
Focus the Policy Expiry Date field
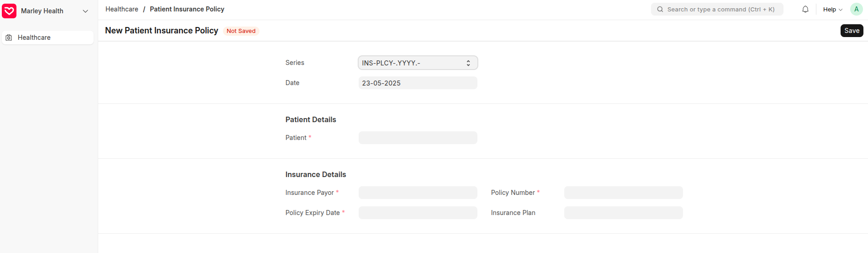click(x=418, y=213)
